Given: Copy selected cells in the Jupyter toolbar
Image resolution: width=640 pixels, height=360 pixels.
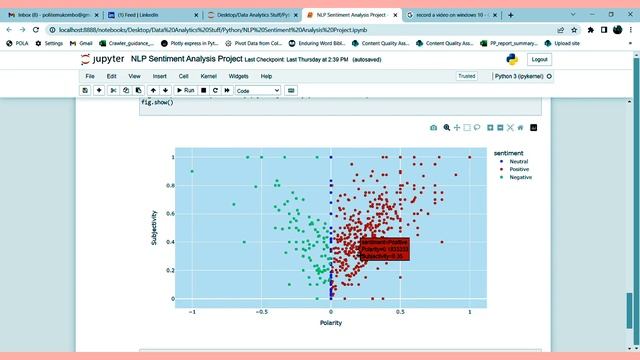Looking at the screenshot, I should pyautogui.click(x=126, y=90).
